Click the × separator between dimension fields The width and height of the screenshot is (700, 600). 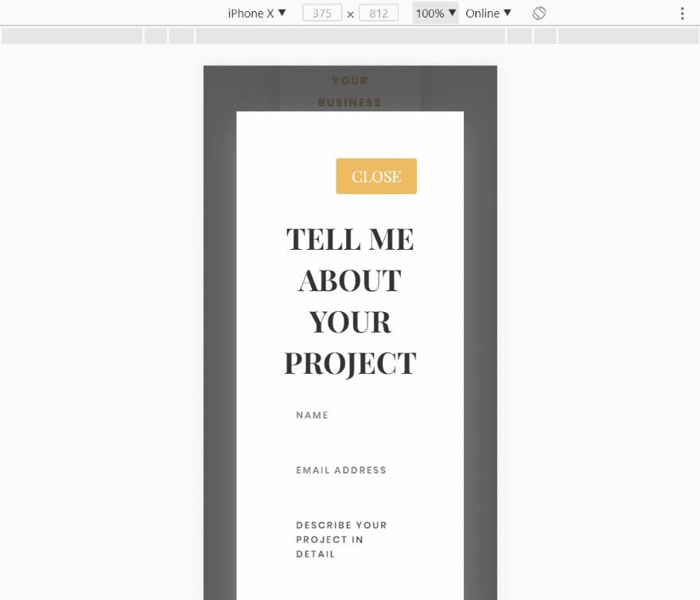point(350,13)
